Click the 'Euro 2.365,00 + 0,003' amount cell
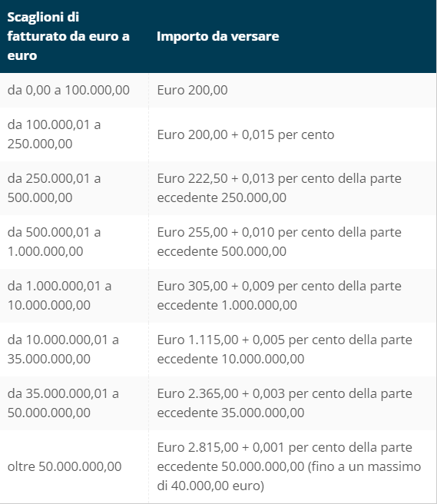 (x=293, y=403)
